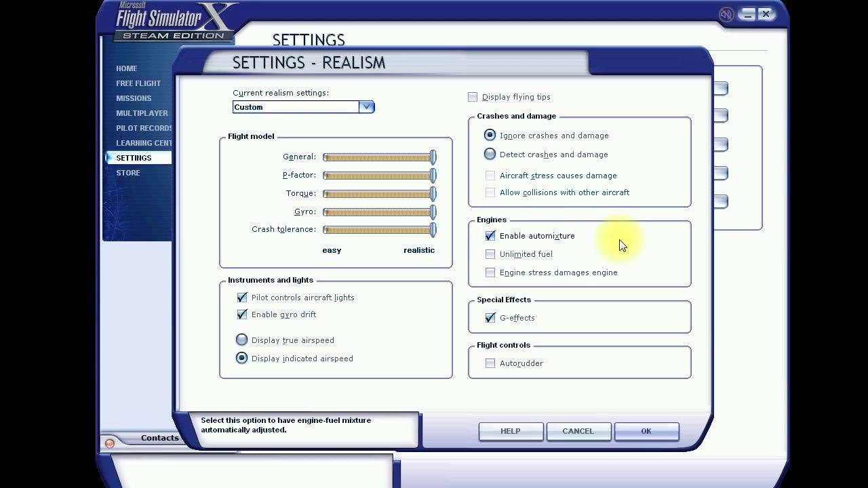This screenshot has width=868, height=488.
Task: Check Aircraft stress causes damage
Action: (x=490, y=176)
